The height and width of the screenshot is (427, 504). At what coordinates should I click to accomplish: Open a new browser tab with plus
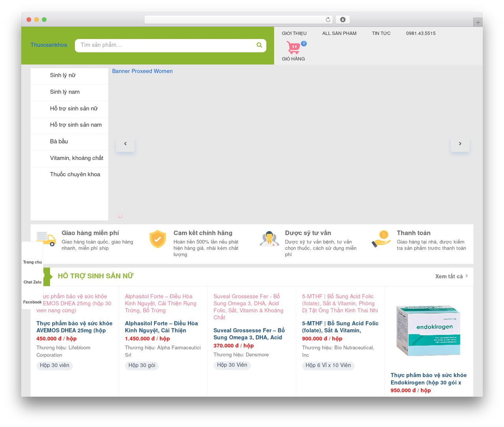click(x=478, y=22)
